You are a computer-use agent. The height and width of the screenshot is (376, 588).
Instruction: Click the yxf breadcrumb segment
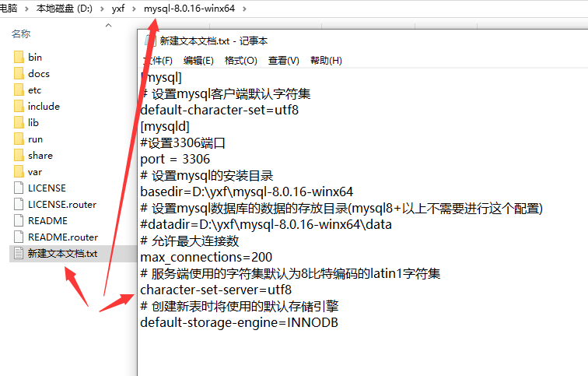pos(117,9)
